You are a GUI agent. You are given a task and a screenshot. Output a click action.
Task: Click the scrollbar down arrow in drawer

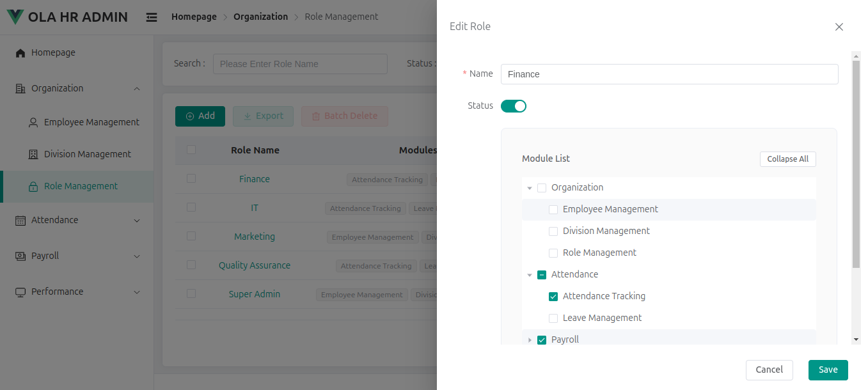pos(856,339)
